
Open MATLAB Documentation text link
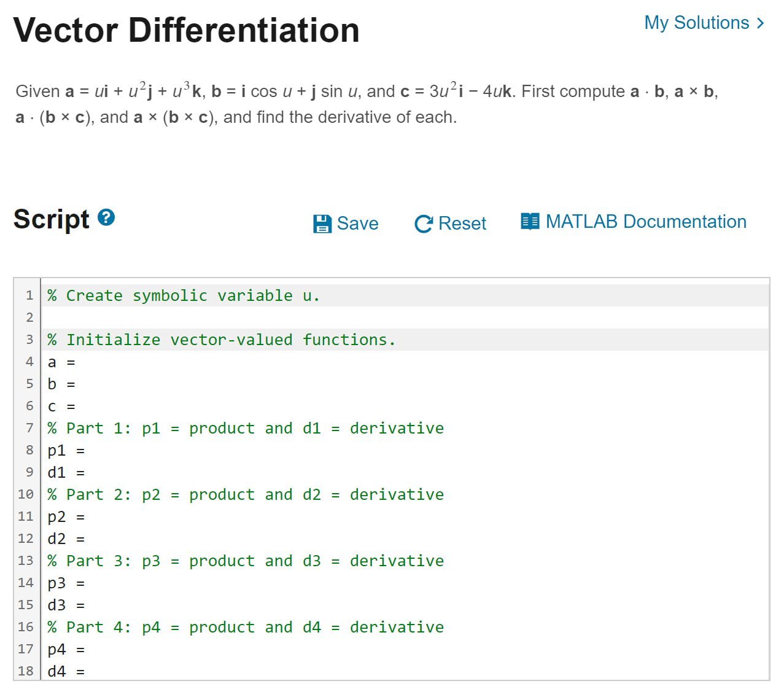click(x=645, y=222)
